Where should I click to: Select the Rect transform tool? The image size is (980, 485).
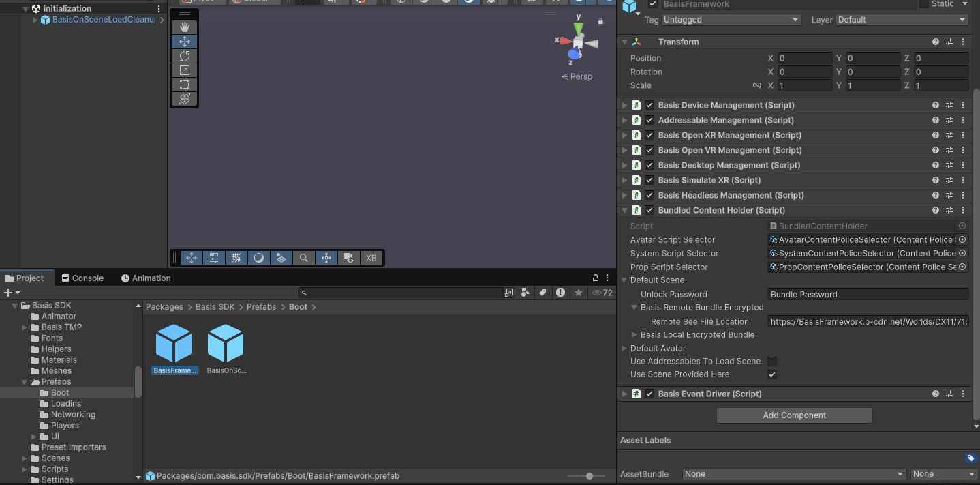184,85
